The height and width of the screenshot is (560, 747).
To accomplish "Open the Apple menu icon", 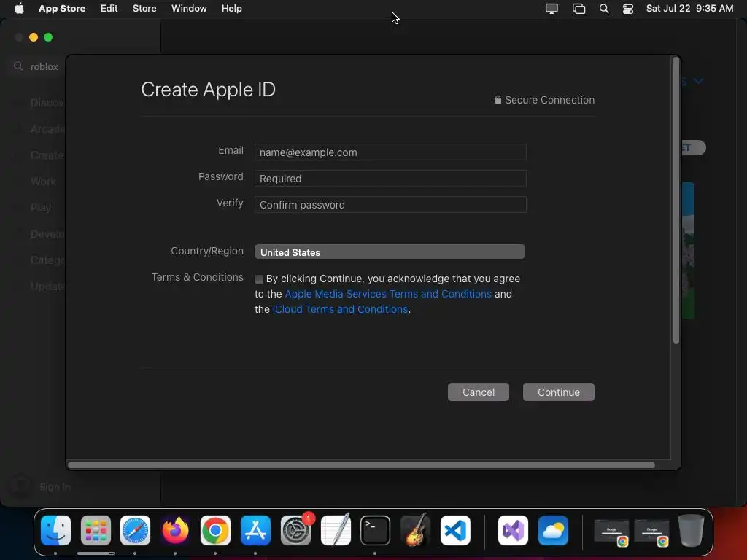I will (19, 8).
